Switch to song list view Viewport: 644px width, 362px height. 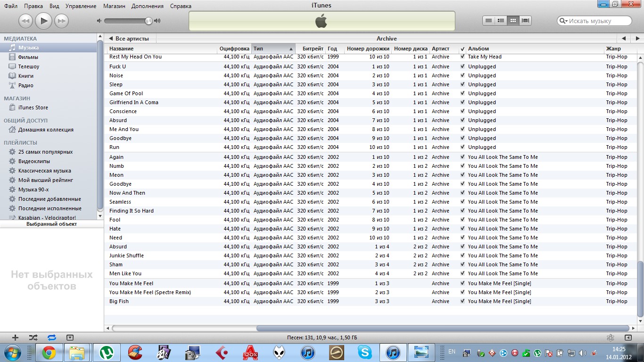point(489,21)
